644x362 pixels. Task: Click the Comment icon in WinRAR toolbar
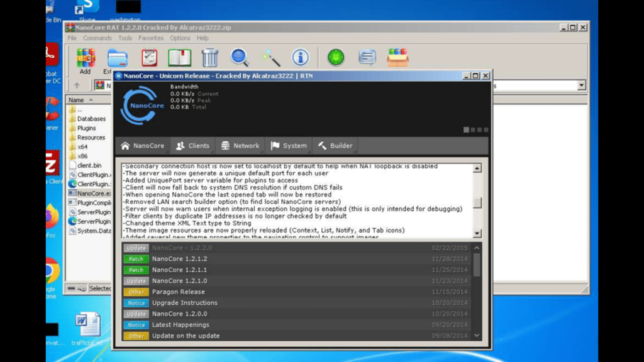tap(367, 57)
